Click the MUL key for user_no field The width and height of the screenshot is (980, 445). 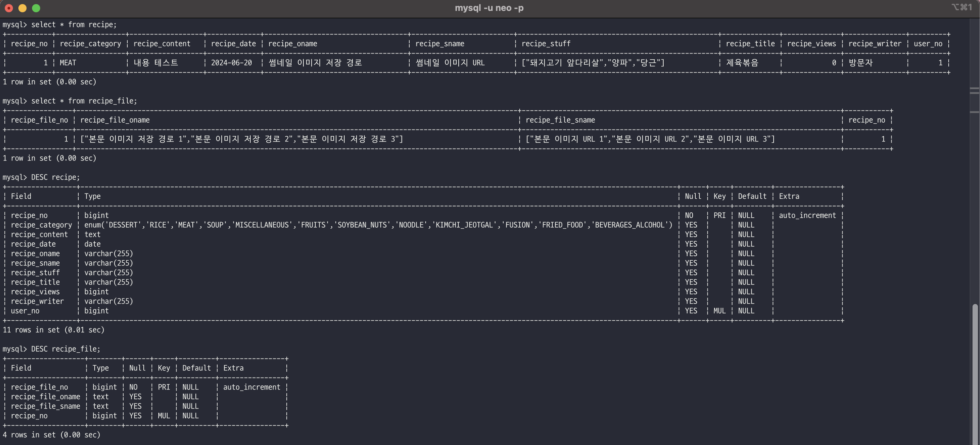tap(719, 311)
